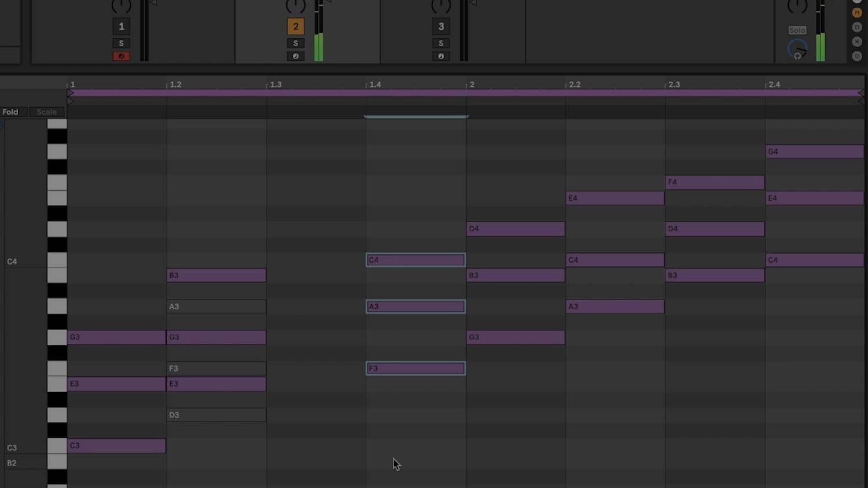Click ruler position 2

pyautogui.click(x=472, y=84)
